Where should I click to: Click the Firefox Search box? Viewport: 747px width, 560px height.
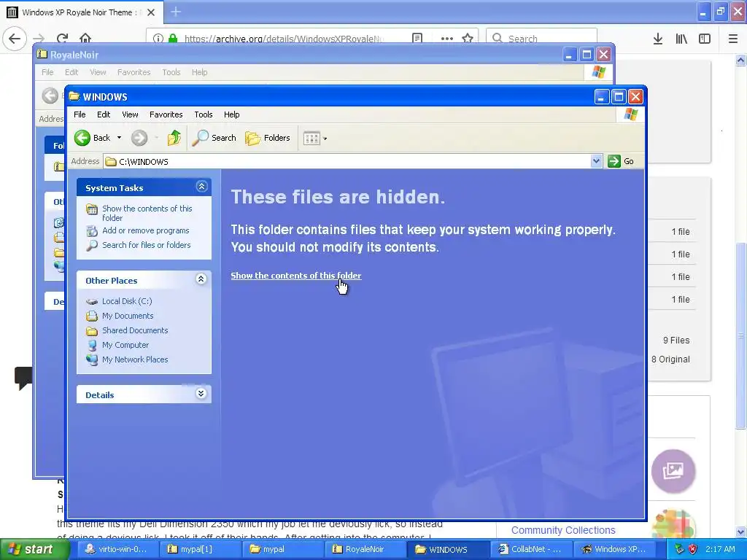(x=541, y=38)
